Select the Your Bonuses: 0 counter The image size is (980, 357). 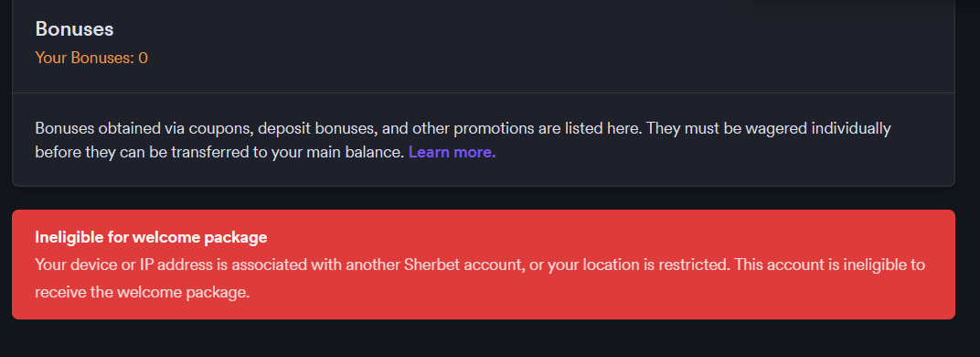click(x=91, y=59)
